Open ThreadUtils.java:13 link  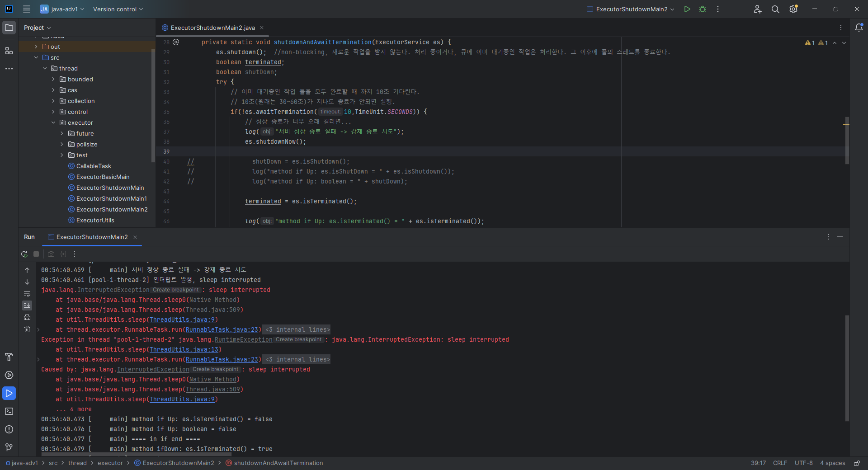[x=184, y=349]
